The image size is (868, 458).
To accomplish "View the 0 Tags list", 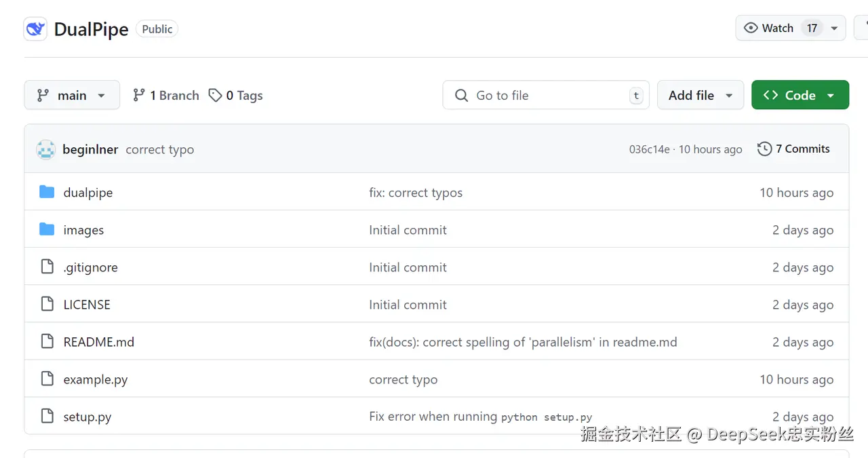I will [x=236, y=95].
